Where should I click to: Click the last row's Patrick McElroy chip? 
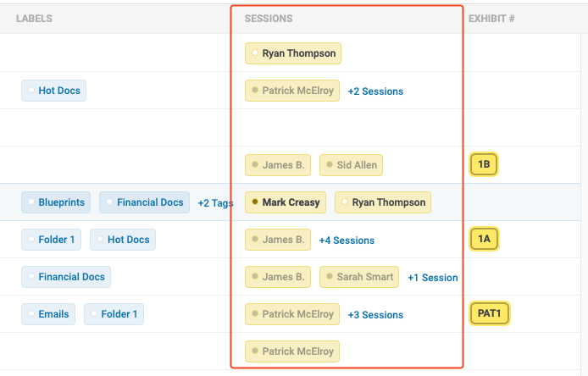[x=292, y=351]
